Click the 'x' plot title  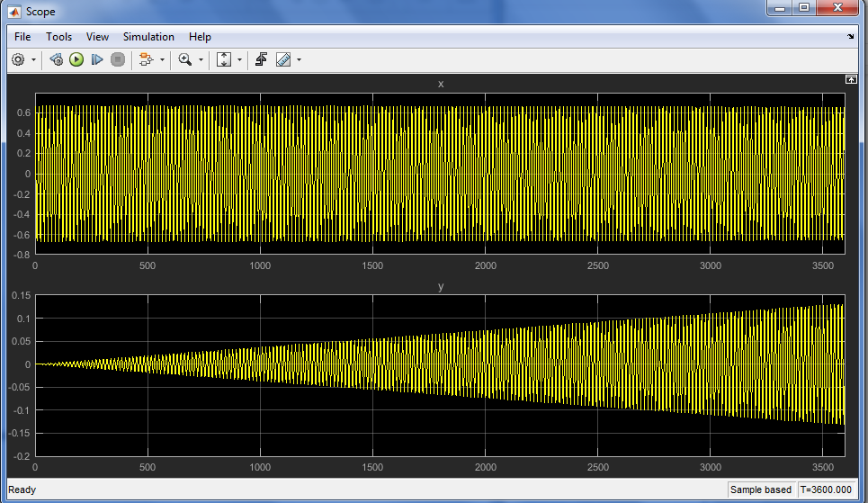[x=441, y=85]
